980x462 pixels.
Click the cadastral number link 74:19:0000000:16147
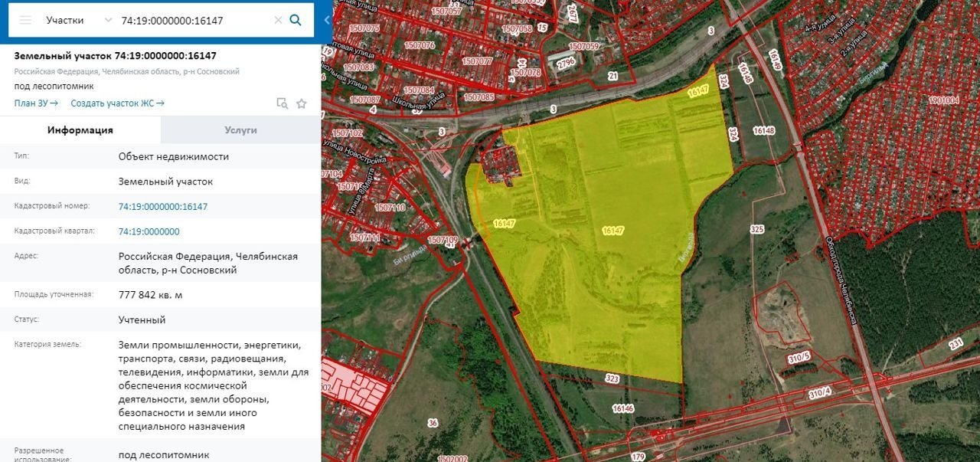(163, 207)
